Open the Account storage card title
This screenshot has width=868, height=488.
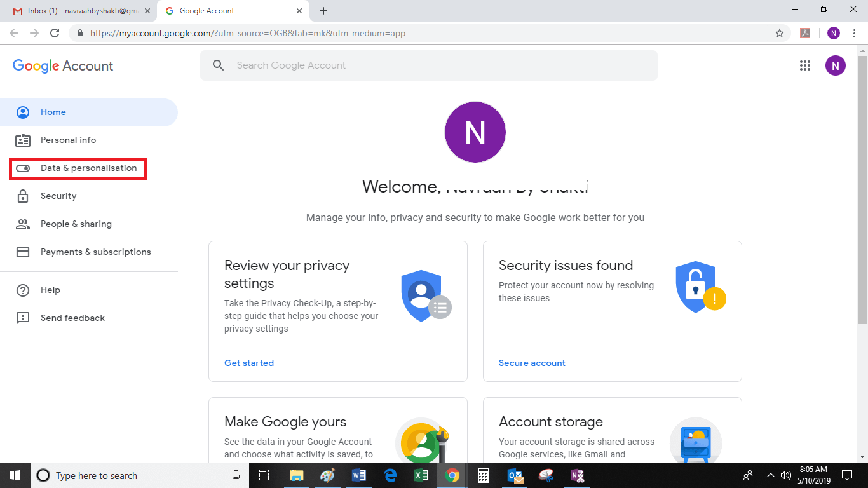click(x=551, y=422)
